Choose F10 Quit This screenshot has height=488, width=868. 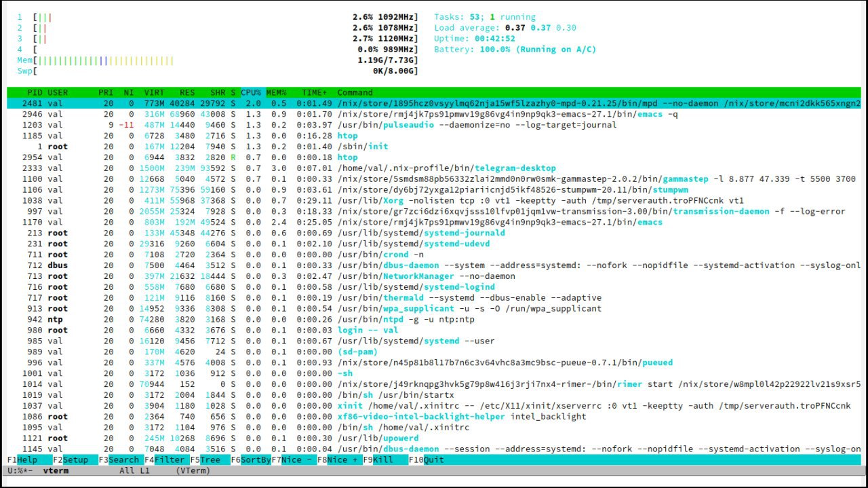(427, 459)
